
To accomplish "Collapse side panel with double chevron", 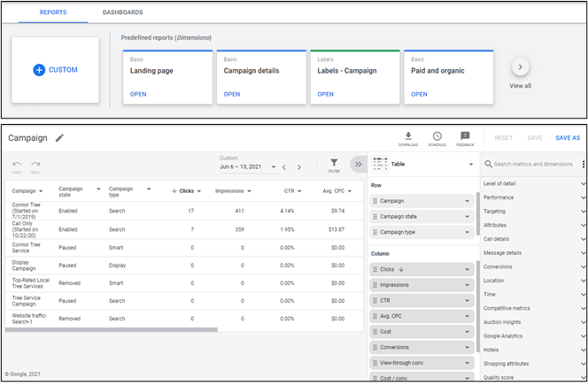I will point(358,164).
